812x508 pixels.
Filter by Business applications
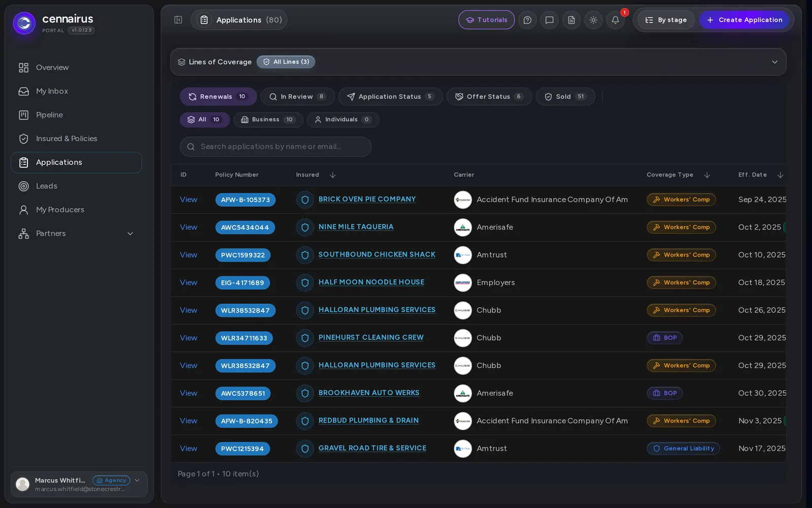click(x=268, y=120)
